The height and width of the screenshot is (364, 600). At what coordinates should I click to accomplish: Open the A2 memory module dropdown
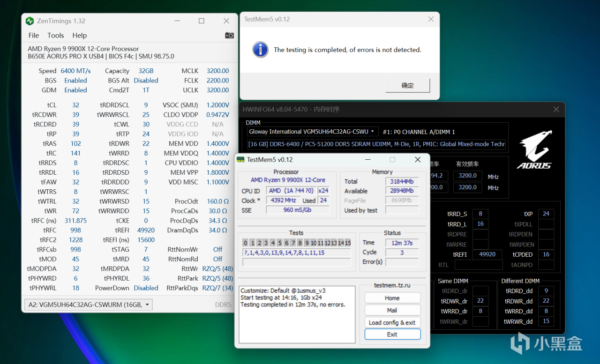click(88, 305)
